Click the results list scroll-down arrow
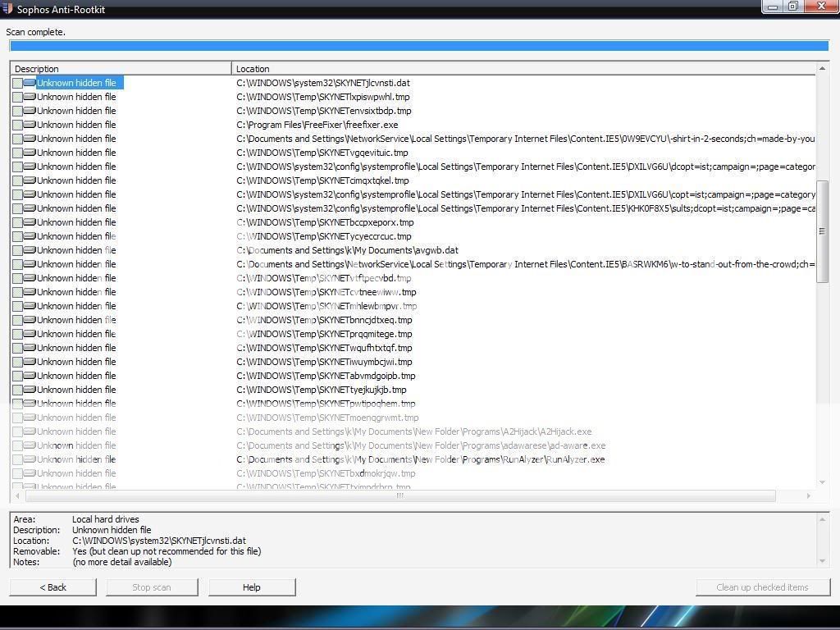 [x=822, y=482]
